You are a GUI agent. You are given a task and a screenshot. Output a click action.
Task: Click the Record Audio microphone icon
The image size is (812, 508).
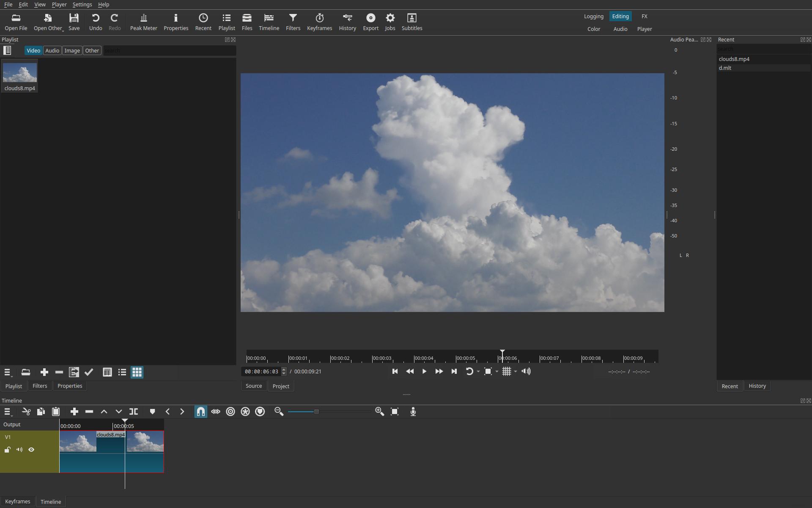point(413,411)
